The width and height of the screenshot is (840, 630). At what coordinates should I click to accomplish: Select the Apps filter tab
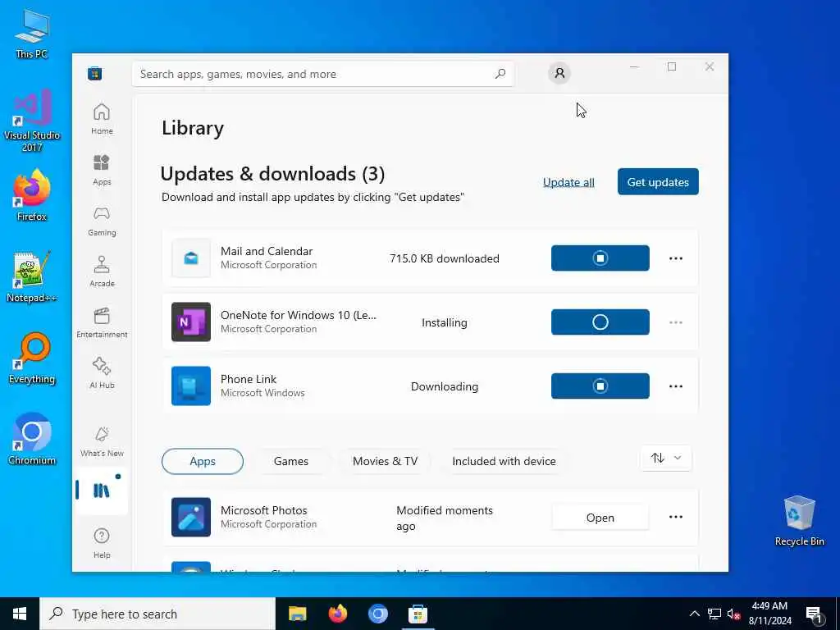click(203, 461)
